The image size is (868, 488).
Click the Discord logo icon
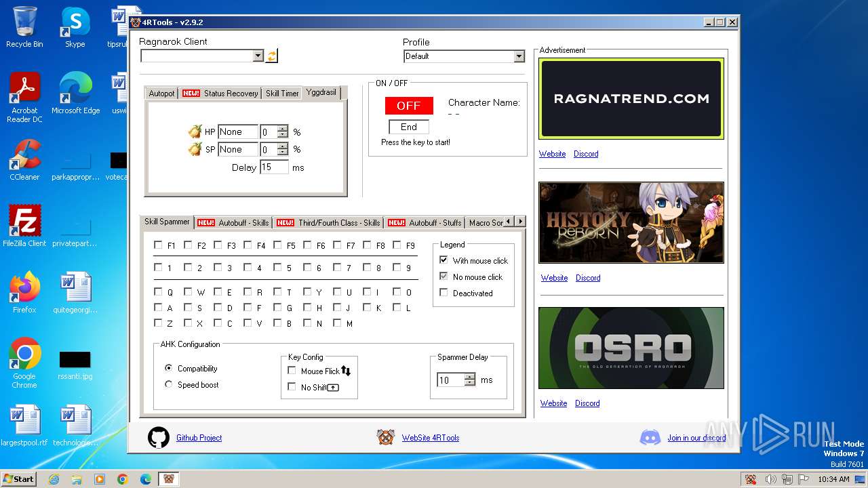click(650, 438)
